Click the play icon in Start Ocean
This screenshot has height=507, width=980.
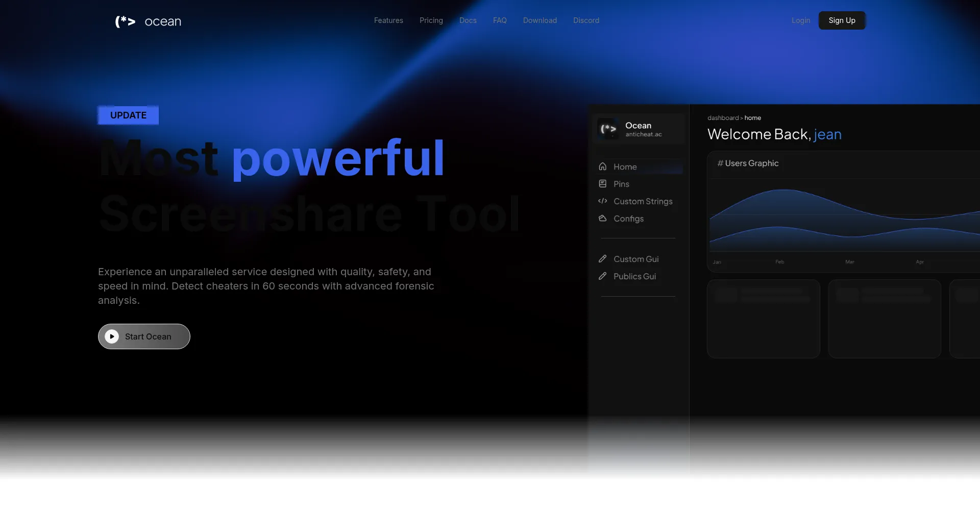tap(112, 336)
